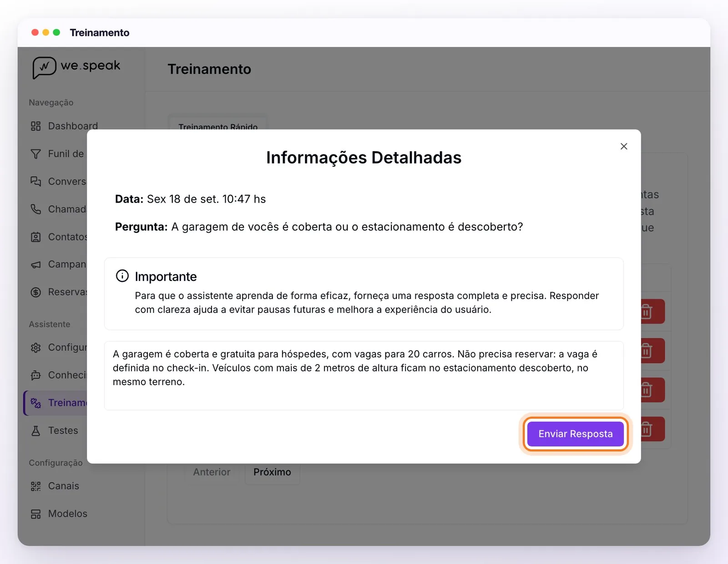The image size is (728, 564).
Task: Click the Próximo pagination button
Action: [272, 472]
